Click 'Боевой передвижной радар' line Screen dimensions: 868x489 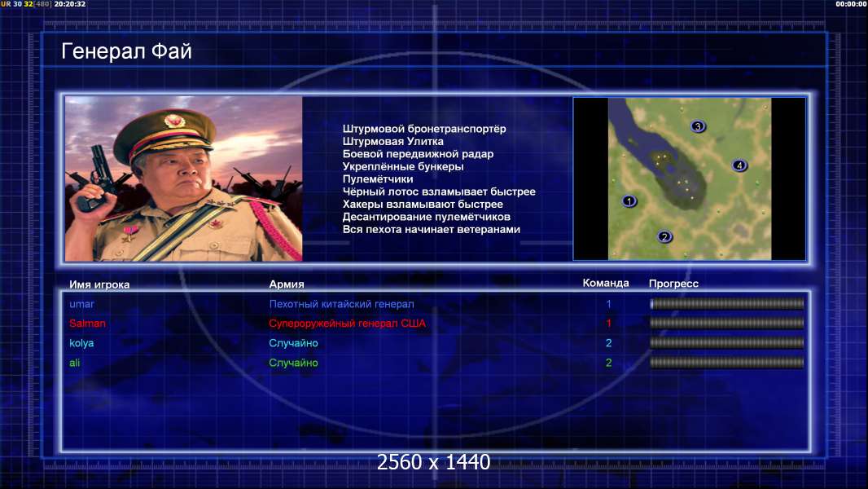[418, 154]
